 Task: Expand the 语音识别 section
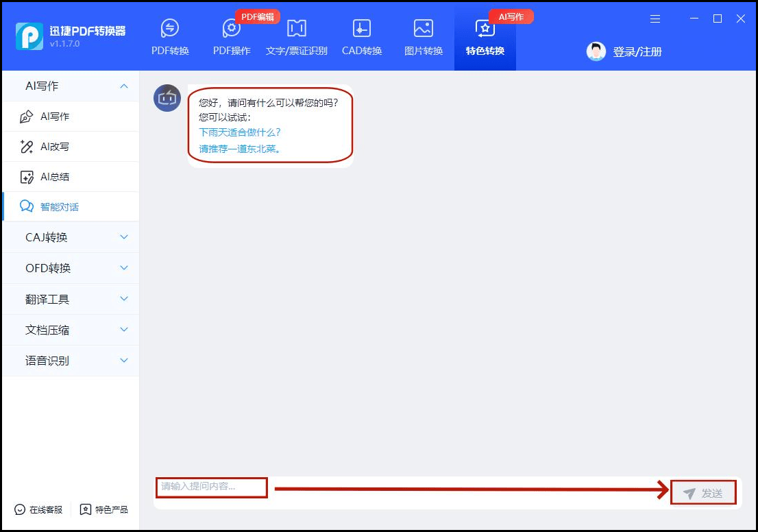point(124,361)
